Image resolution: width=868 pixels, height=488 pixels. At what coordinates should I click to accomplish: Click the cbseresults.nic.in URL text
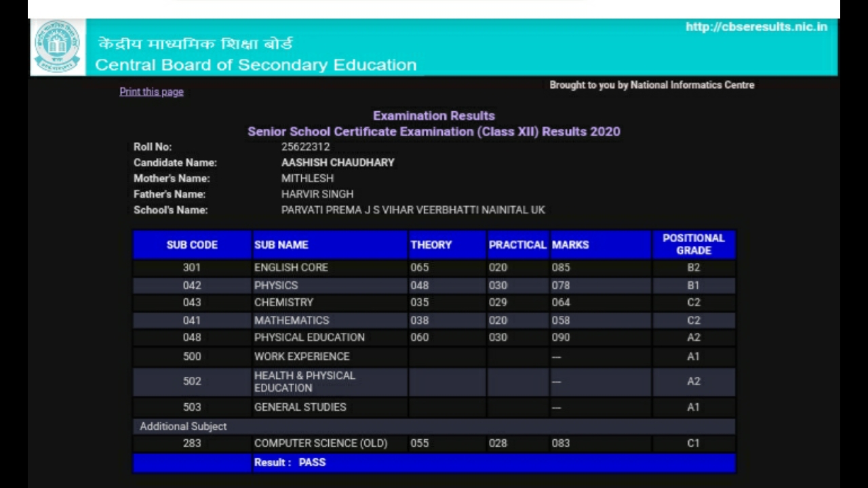pos(756,27)
